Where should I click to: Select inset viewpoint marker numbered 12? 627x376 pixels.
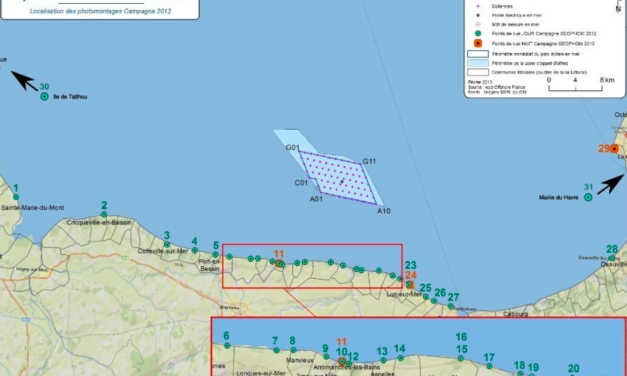pyautogui.click(x=349, y=364)
